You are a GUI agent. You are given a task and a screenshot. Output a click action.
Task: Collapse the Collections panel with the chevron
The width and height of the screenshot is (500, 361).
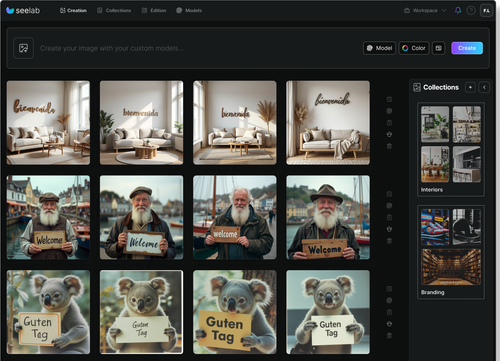tap(484, 87)
